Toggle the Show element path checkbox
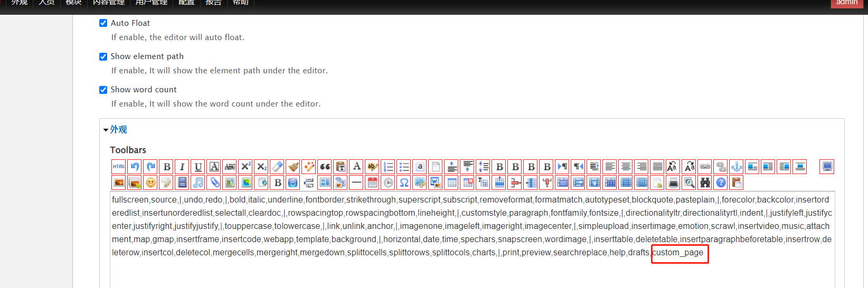The width and height of the screenshot is (868, 288). coord(103,56)
